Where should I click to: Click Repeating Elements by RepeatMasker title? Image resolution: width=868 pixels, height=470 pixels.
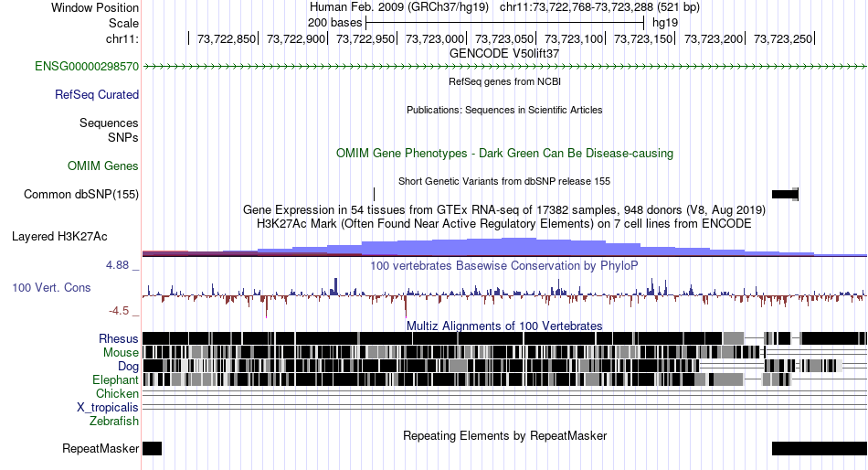[x=504, y=435]
